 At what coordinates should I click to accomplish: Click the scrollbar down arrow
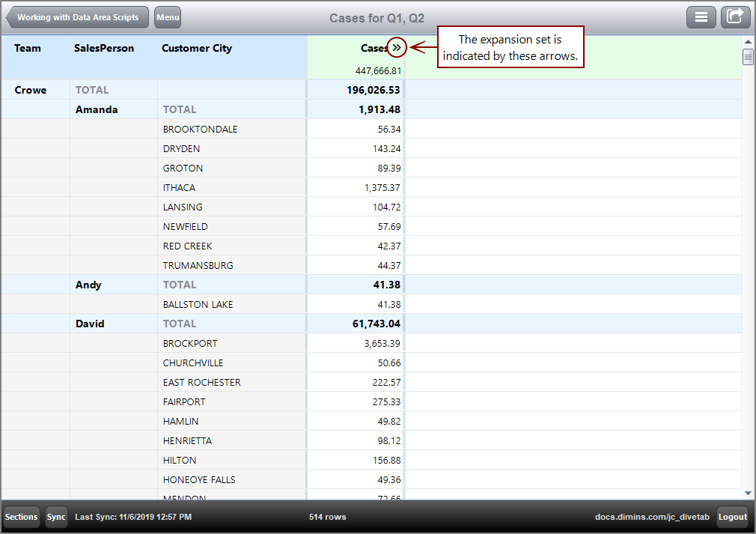click(749, 493)
